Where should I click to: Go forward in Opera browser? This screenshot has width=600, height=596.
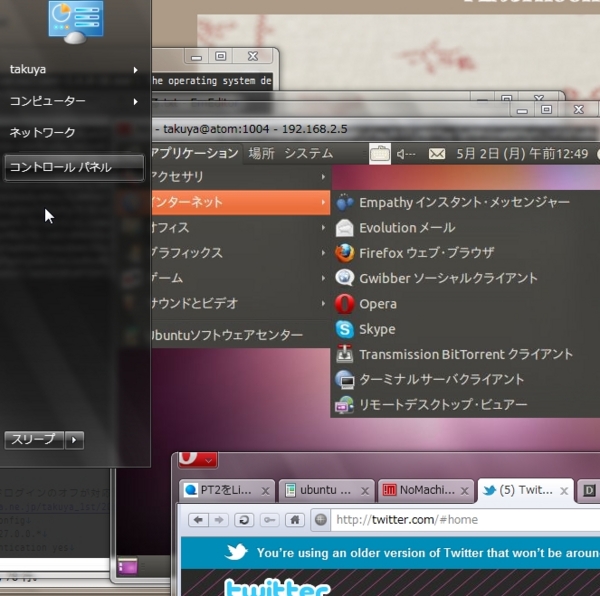tap(219, 520)
